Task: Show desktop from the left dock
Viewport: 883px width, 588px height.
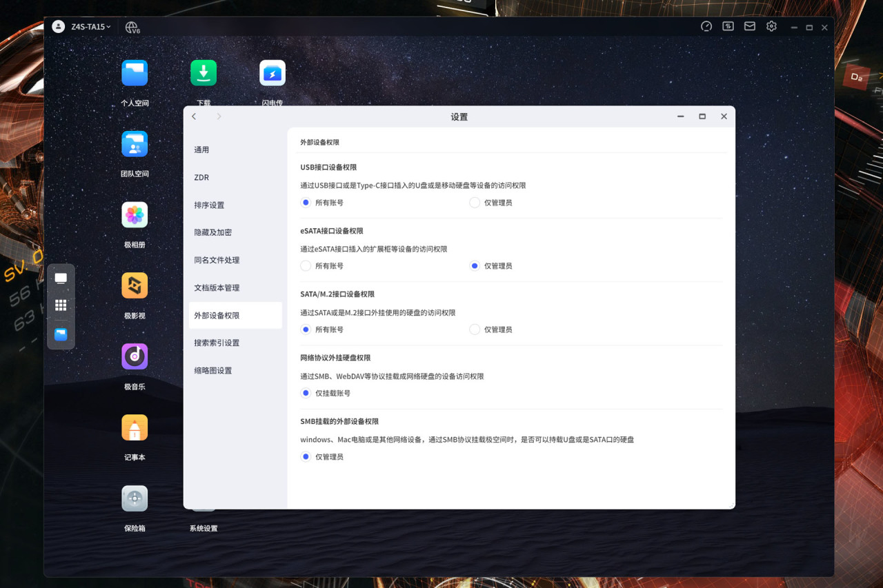Action: click(x=61, y=278)
